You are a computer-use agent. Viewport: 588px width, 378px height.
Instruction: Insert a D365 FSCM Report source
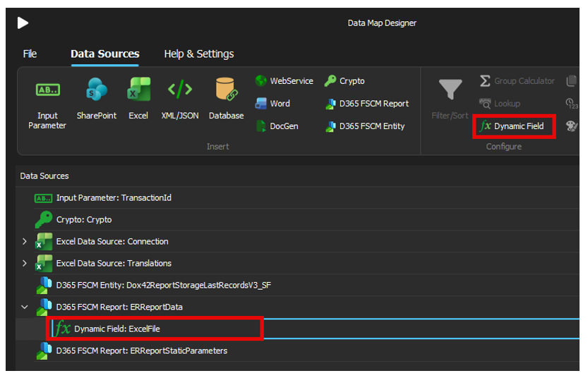[x=367, y=104]
